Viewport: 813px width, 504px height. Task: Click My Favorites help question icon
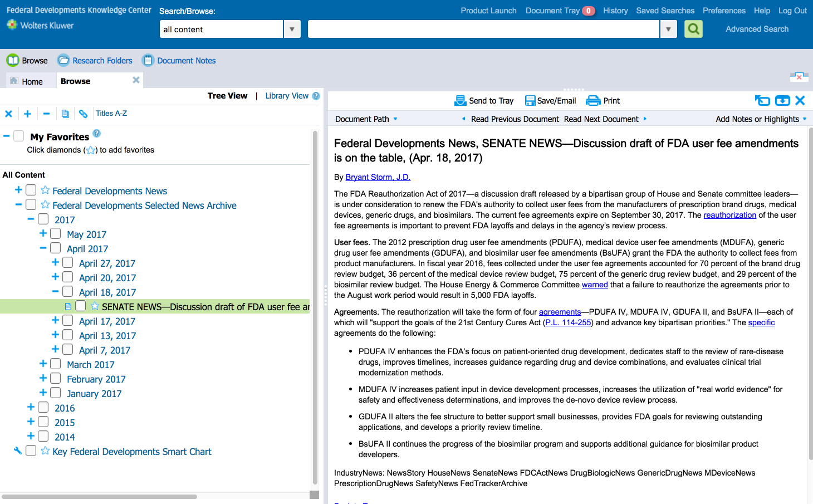point(96,133)
